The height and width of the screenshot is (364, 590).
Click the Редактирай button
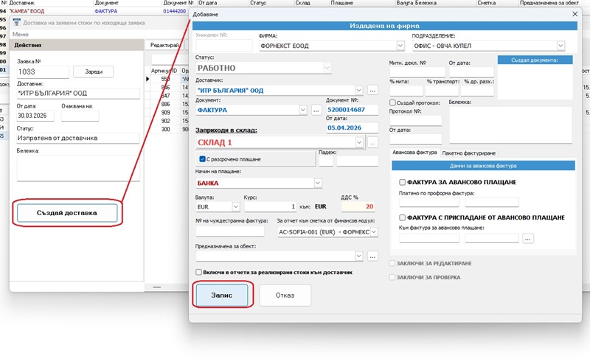[164, 45]
